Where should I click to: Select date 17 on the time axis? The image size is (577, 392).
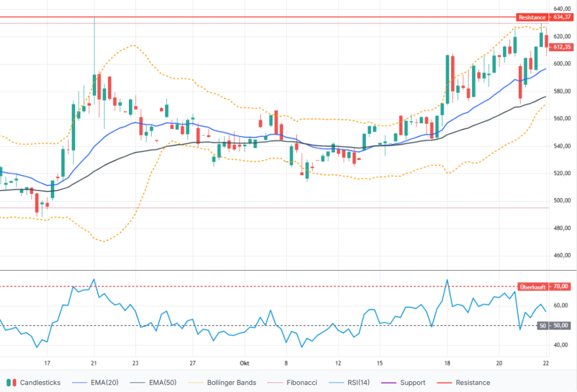pyautogui.click(x=47, y=364)
